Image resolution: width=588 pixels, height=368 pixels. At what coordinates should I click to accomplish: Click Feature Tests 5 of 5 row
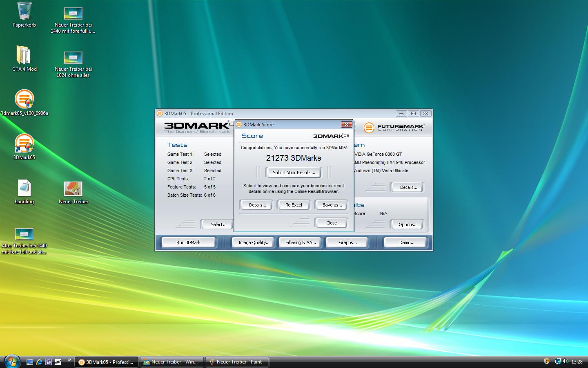pyautogui.click(x=192, y=187)
